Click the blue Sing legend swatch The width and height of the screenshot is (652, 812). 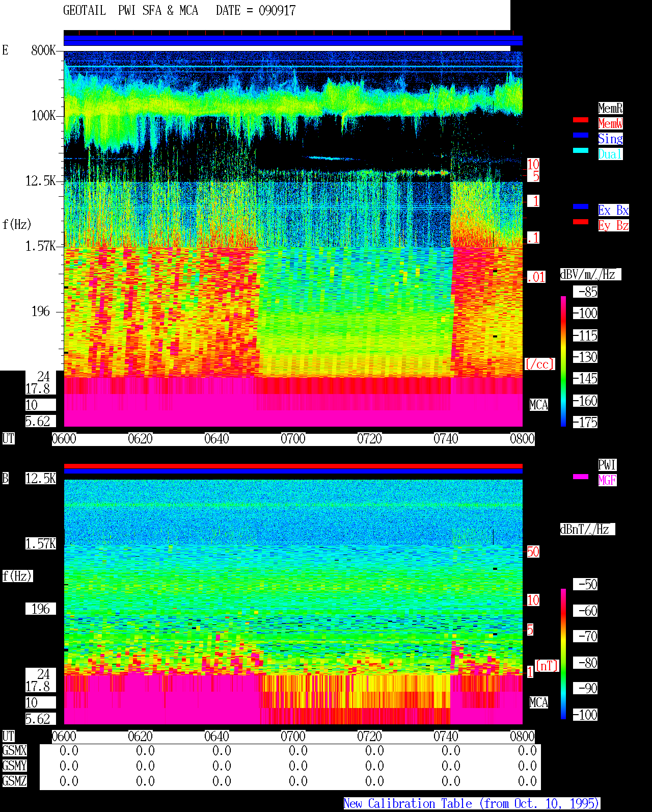pyautogui.click(x=581, y=135)
